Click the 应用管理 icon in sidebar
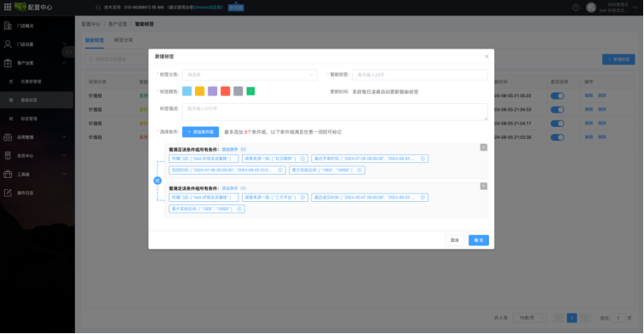This screenshot has width=644, height=334. click(x=8, y=137)
